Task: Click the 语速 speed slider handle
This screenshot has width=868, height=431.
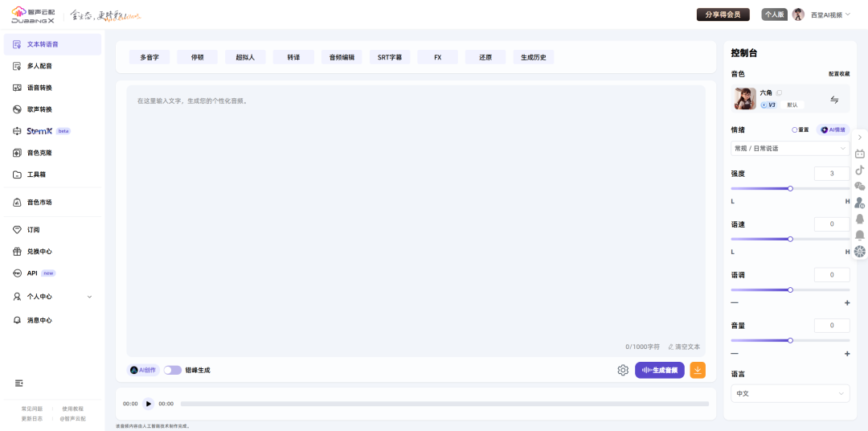Action: click(x=790, y=239)
